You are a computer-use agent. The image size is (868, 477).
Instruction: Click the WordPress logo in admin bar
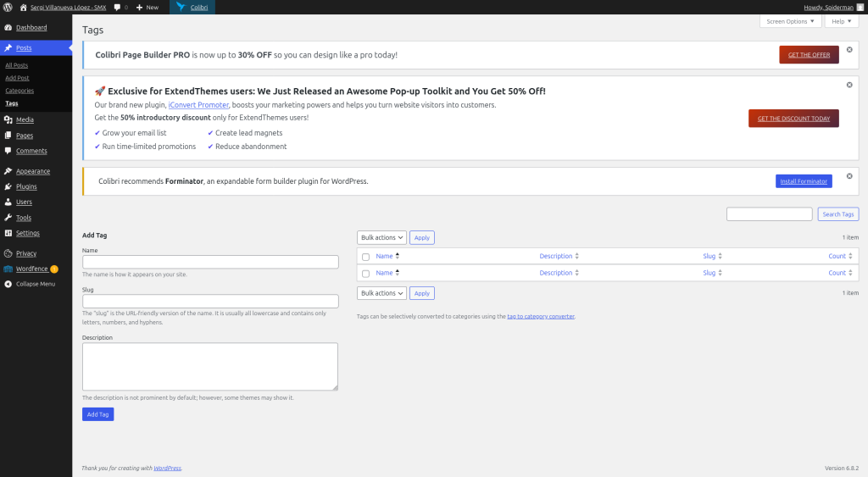point(8,7)
